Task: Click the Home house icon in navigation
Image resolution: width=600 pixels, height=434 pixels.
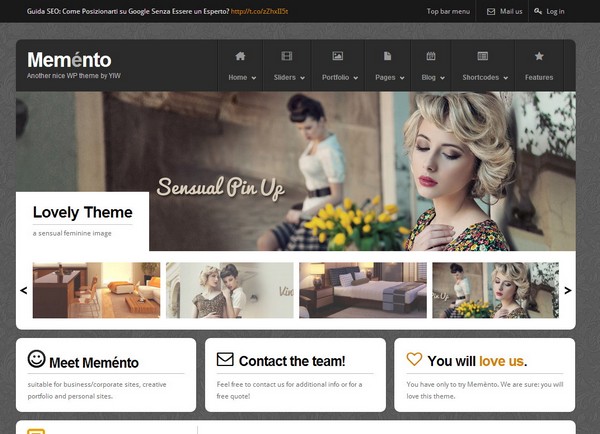Action: pyautogui.click(x=240, y=56)
